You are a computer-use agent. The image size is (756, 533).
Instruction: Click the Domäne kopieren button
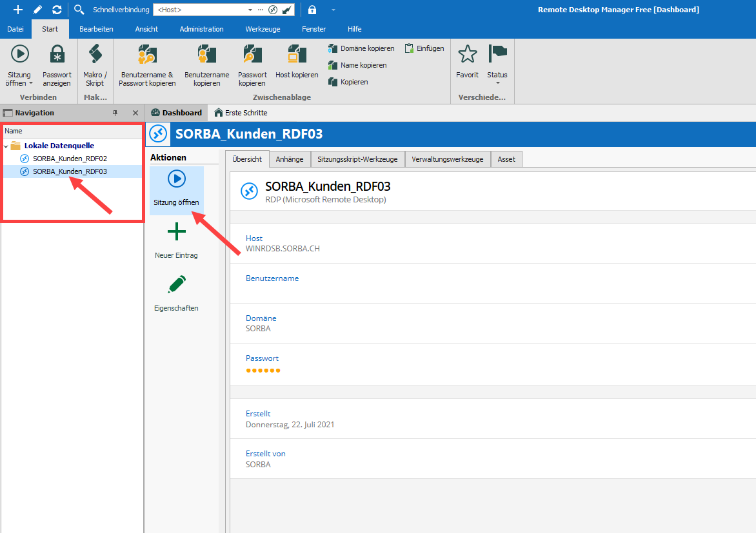pyautogui.click(x=361, y=48)
